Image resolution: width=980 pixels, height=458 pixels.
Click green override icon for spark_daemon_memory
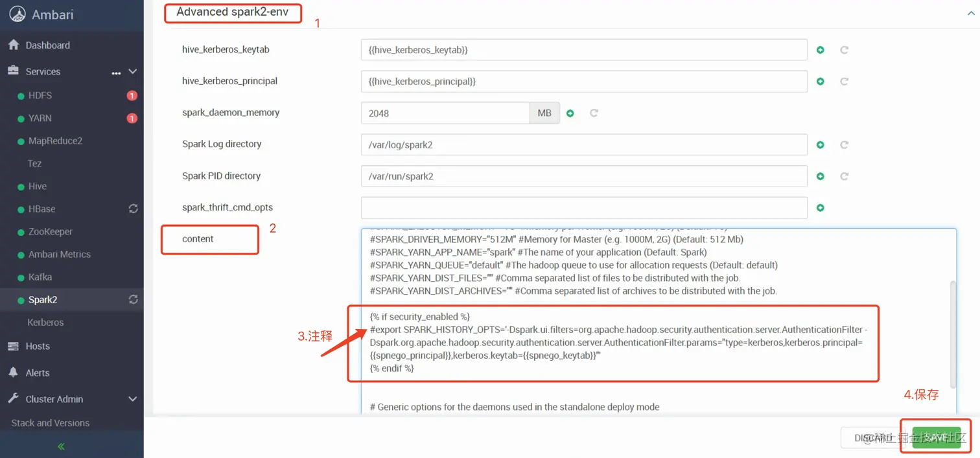tap(570, 113)
